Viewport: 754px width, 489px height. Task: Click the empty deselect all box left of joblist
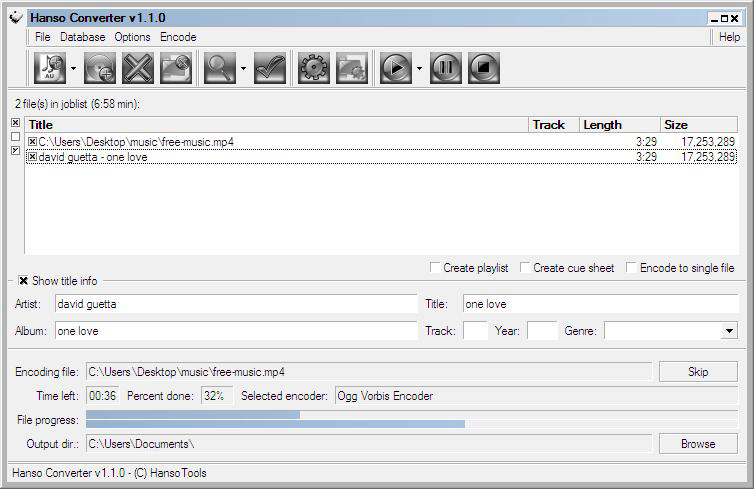click(x=15, y=137)
